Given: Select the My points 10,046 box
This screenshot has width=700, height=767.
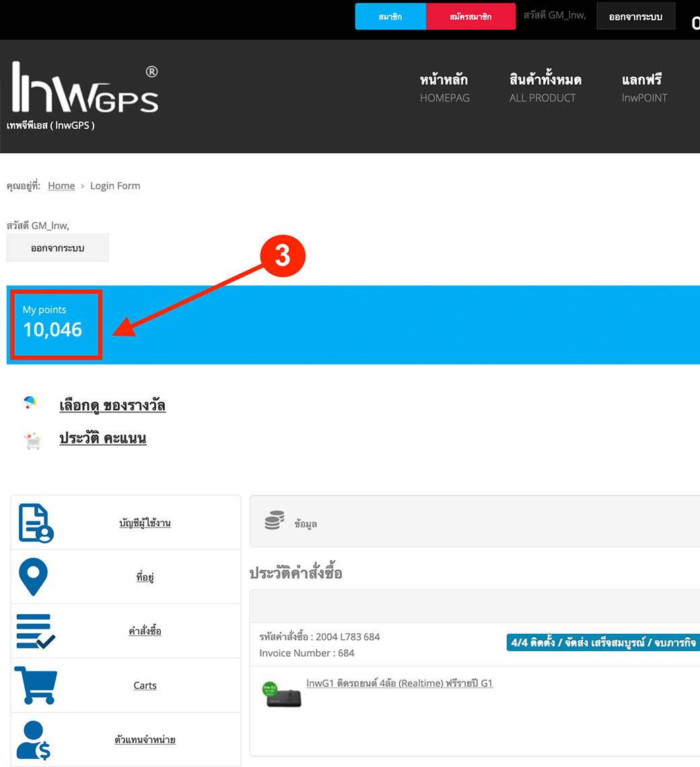Looking at the screenshot, I should (54, 324).
